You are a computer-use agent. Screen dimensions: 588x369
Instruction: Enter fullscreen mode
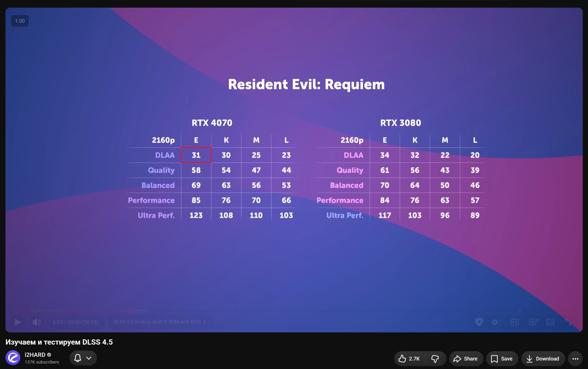point(568,322)
